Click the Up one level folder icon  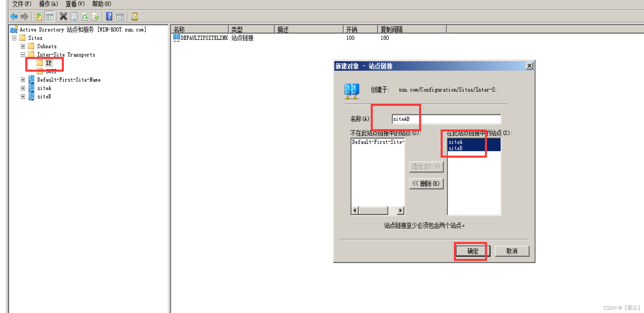39,17
